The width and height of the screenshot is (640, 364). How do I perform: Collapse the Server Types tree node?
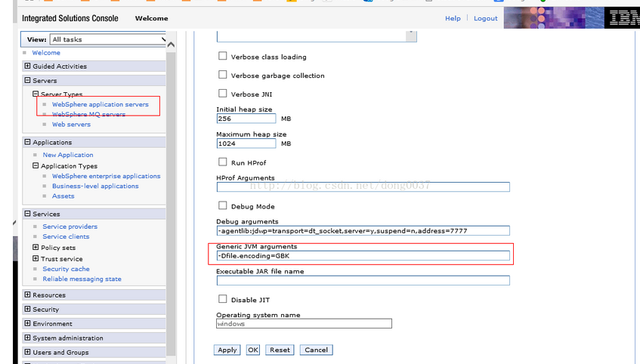(x=36, y=94)
